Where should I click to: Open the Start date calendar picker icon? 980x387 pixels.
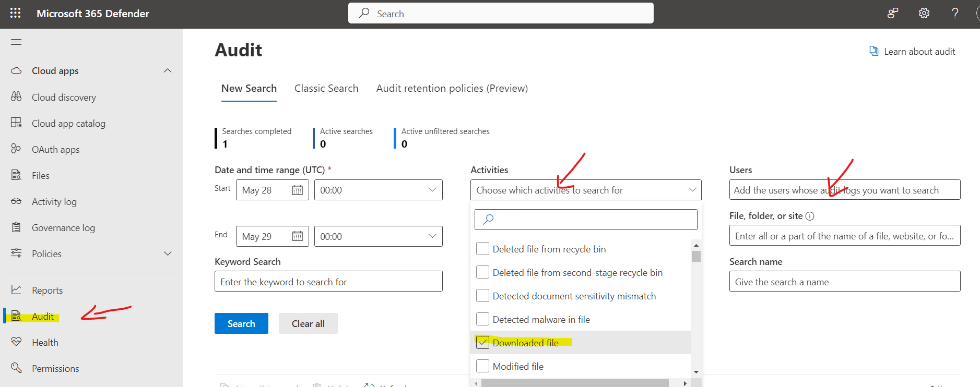pos(298,190)
